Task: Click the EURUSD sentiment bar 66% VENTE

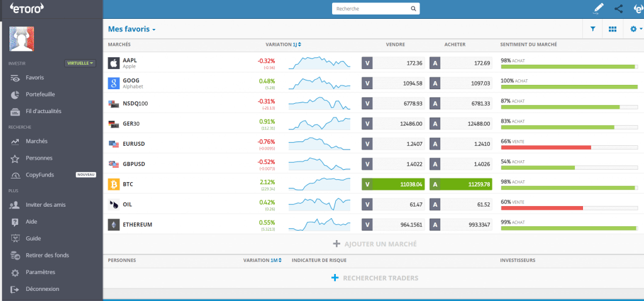Action: (569, 147)
